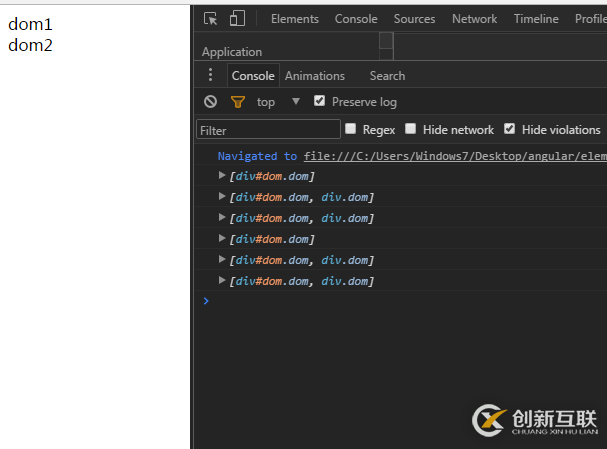The height and width of the screenshot is (449, 607).
Task: Select the Sources panel tab
Action: [414, 19]
